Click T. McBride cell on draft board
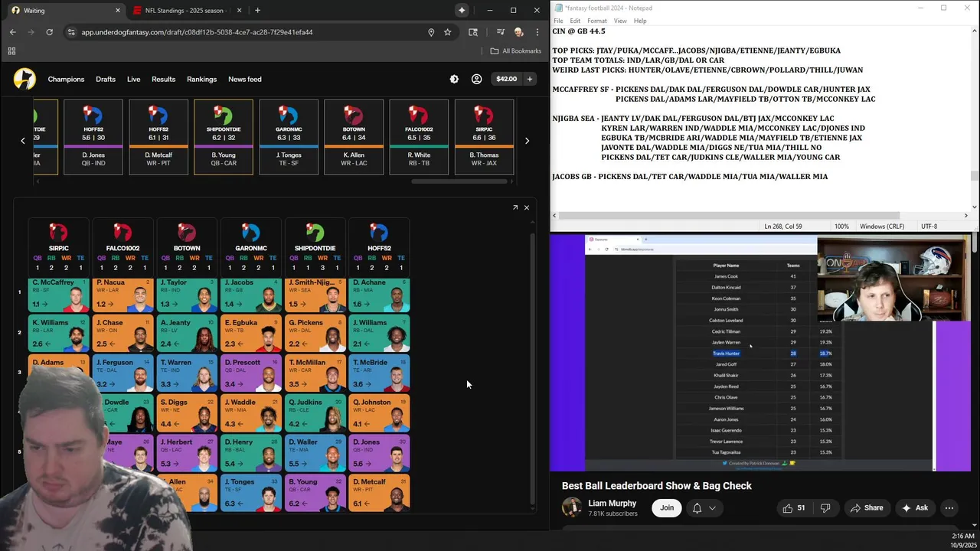Viewport: 980px width, 551px height. pyautogui.click(x=379, y=374)
